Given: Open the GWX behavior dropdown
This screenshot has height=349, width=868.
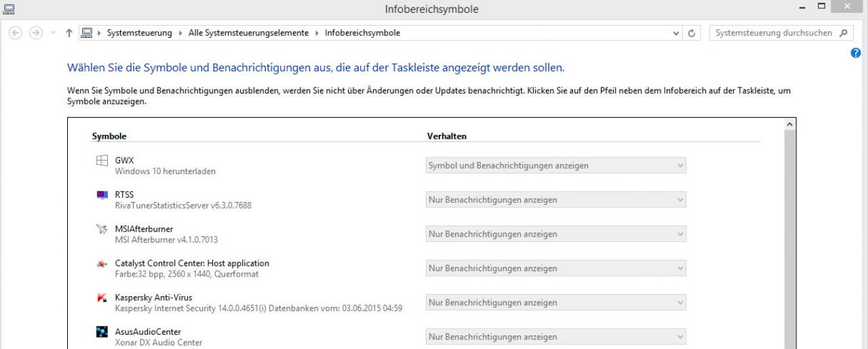Looking at the screenshot, I should [555, 165].
